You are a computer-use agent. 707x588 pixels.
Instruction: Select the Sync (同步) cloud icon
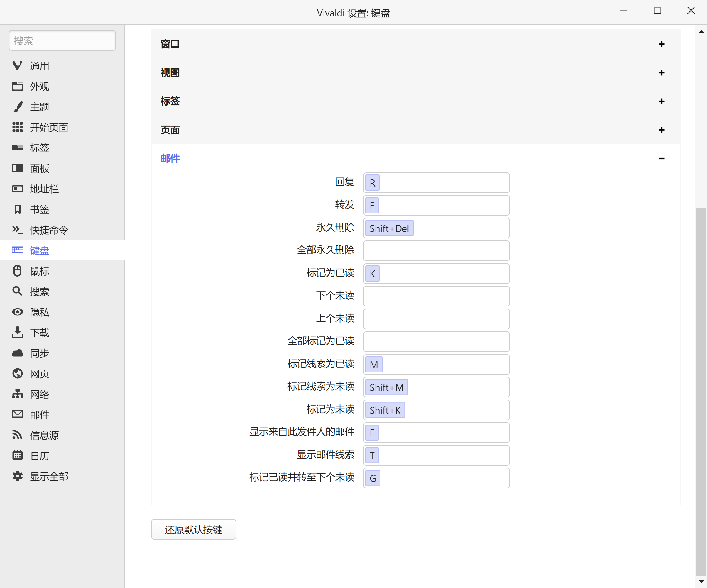click(18, 353)
